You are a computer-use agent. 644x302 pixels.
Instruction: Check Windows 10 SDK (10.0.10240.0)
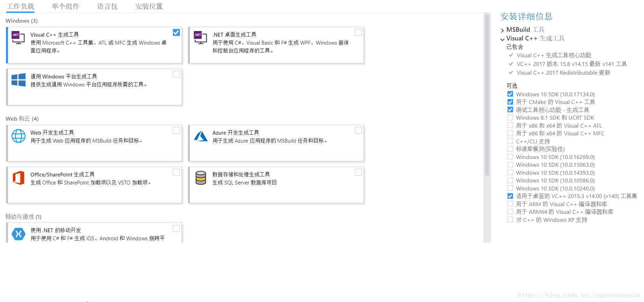pyautogui.click(x=510, y=188)
